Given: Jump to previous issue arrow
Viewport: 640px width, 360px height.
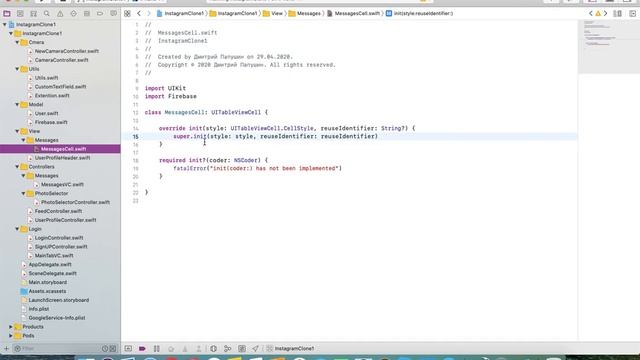Looking at the screenshot, I should [591, 13].
